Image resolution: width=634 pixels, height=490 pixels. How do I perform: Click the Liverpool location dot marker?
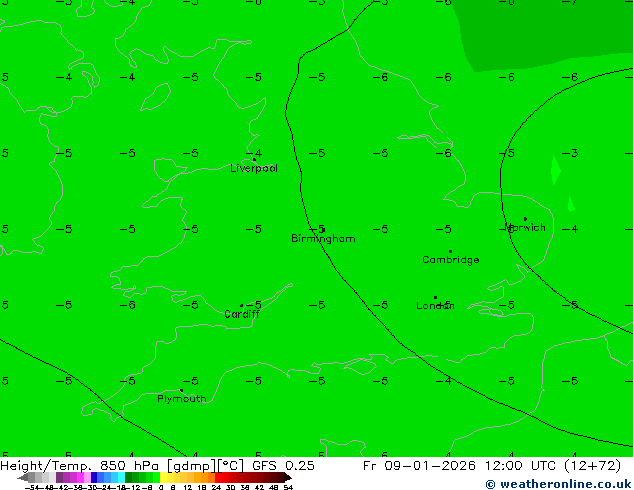point(254,160)
